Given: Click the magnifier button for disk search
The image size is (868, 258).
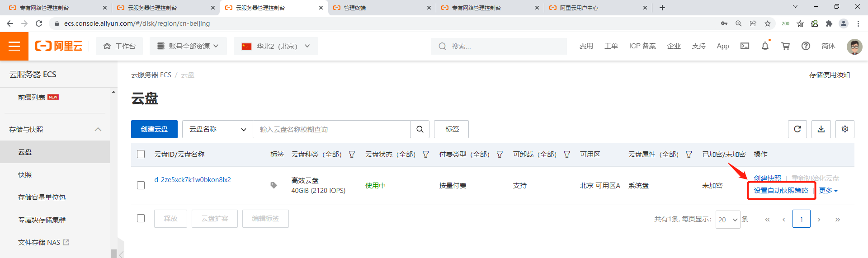Looking at the screenshot, I should click(420, 129).
